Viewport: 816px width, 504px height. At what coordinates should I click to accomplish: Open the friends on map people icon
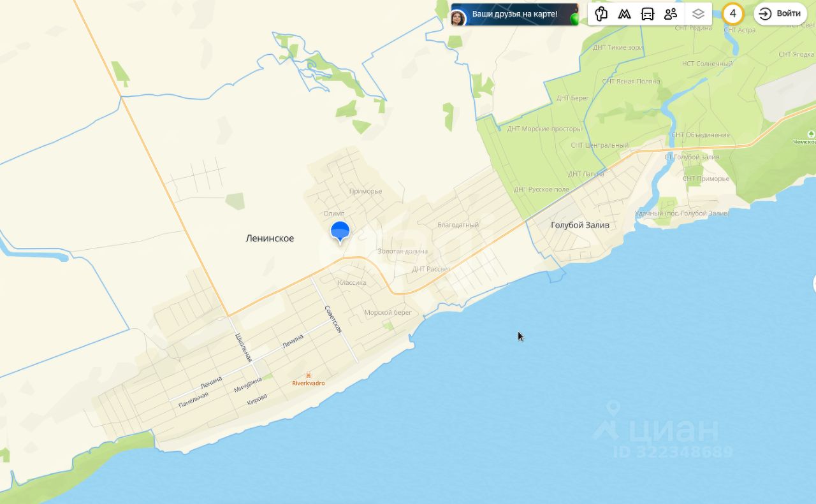pos(671,14)
